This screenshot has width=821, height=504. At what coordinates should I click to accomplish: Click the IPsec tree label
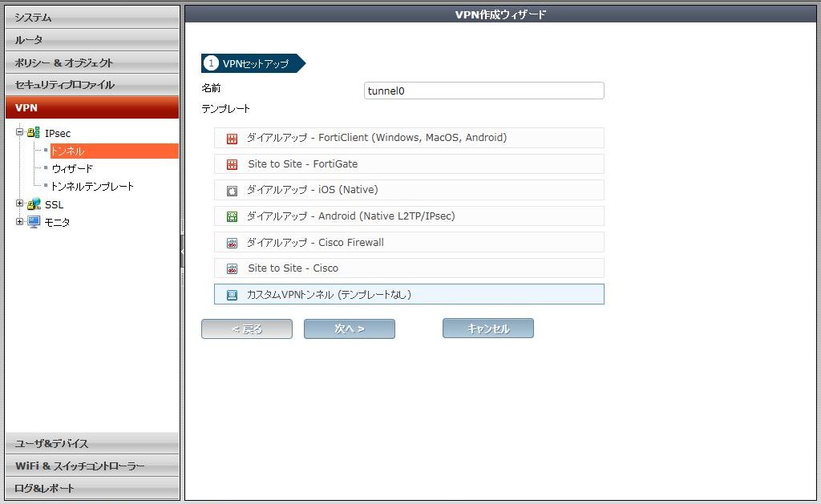point(58,133)
